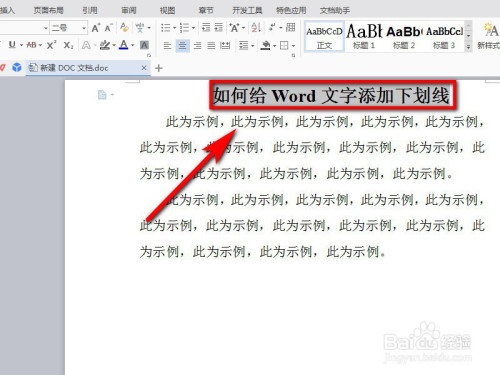Viewport: 500px width, 375px height.
Task: Apply distributed alignment icon
Action: [x=225, y=45]
